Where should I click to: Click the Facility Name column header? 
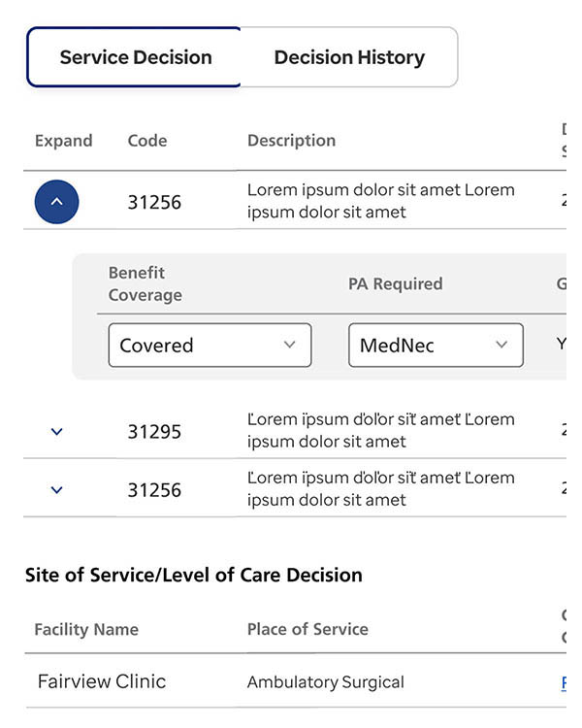(x=86, y=629)
